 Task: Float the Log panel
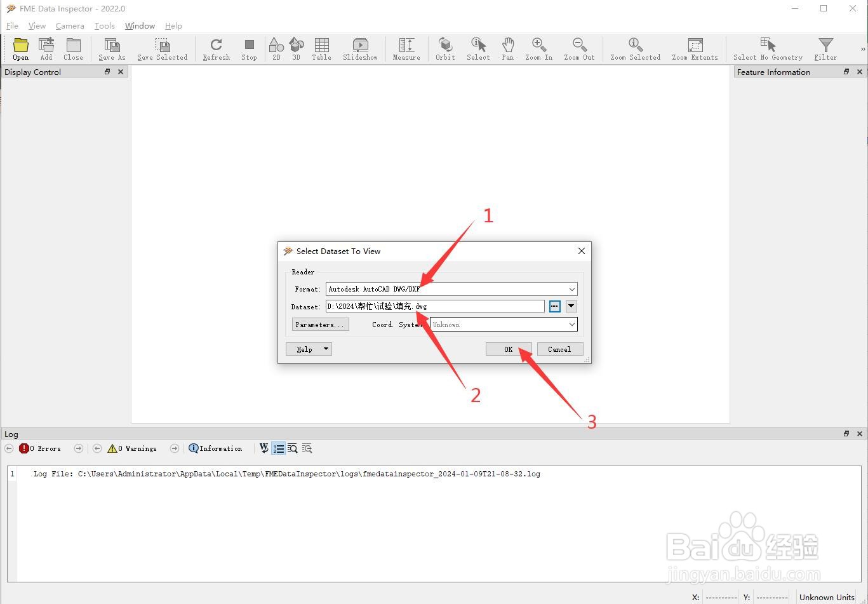click(x=846, y=434)
